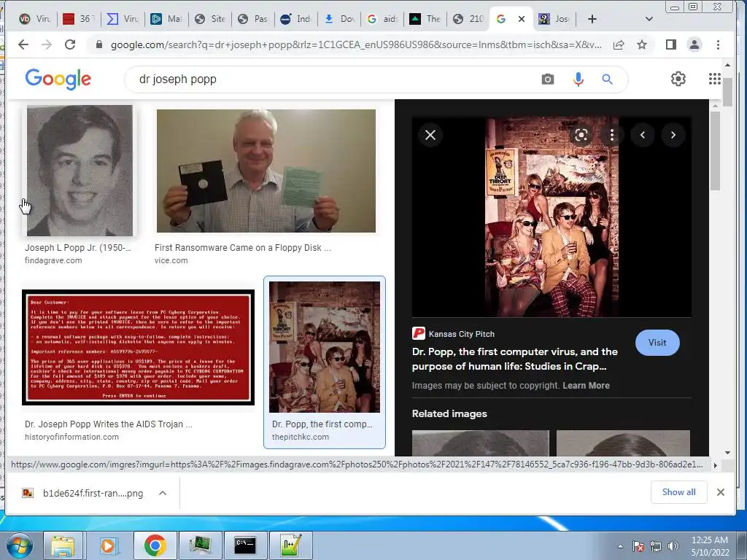Screen dimensions: 747x560
Task: Open Joseph L Popp Jr. portrait thumbnail
Action: 80,171
